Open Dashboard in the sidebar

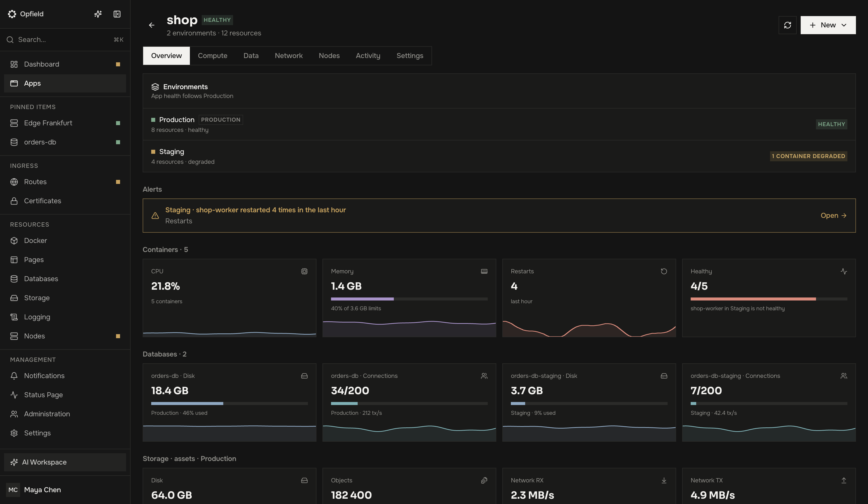(65, 64)
